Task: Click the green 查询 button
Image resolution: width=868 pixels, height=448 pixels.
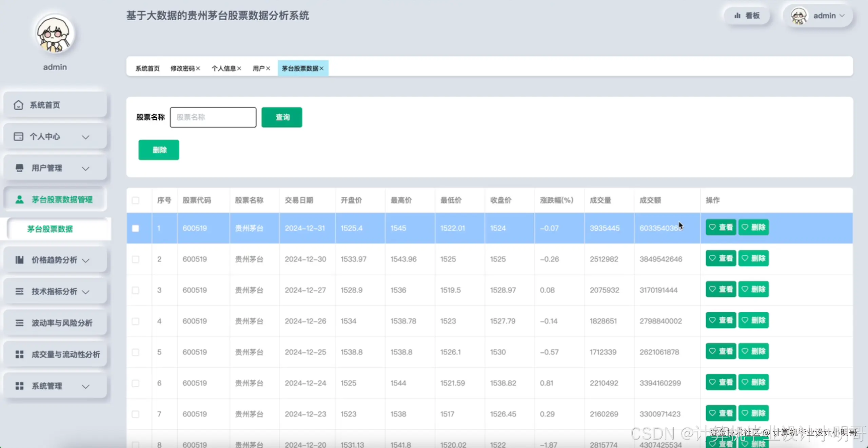Action: coord(281,117)
